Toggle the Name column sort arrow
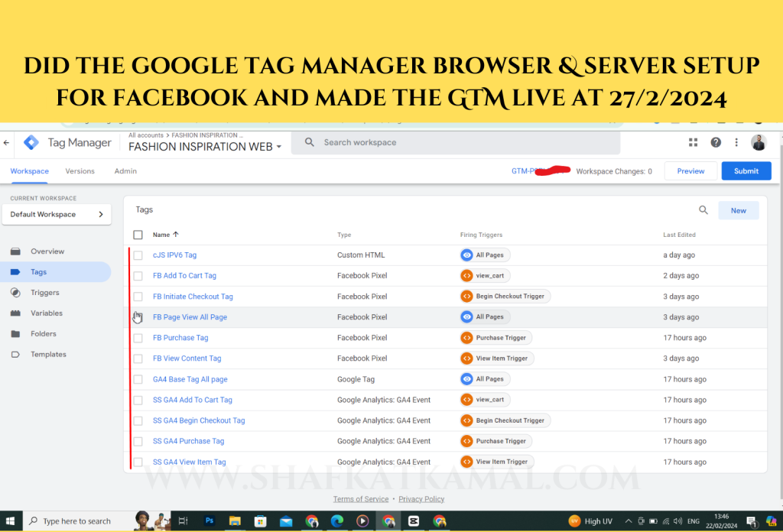The width and height of the screenshot is (783, 532). coord(176,235)
